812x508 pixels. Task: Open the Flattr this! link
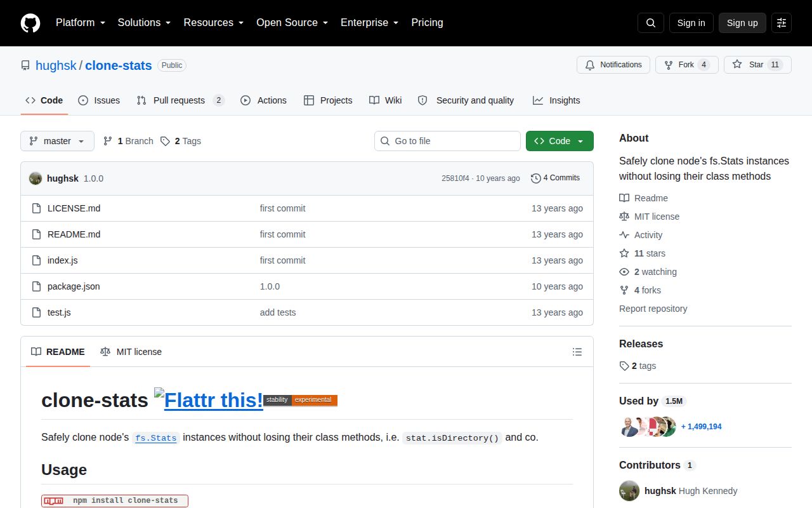point(209,400)
